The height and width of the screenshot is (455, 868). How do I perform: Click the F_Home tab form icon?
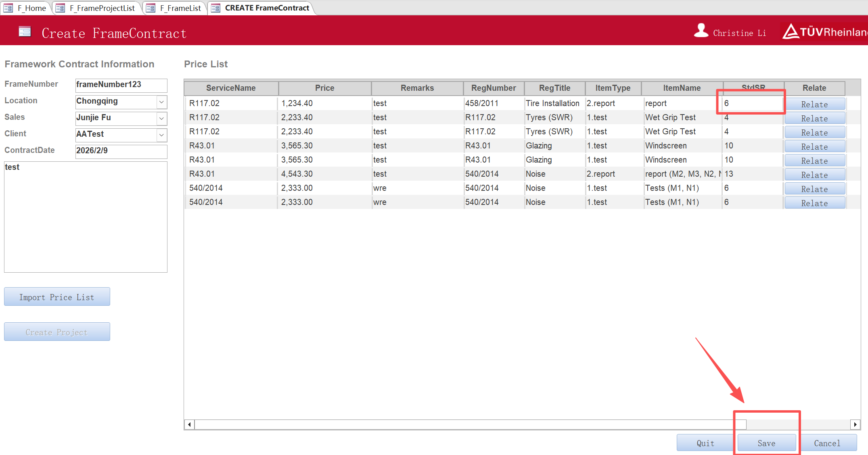pyautogui.click(x=8, y=8)
